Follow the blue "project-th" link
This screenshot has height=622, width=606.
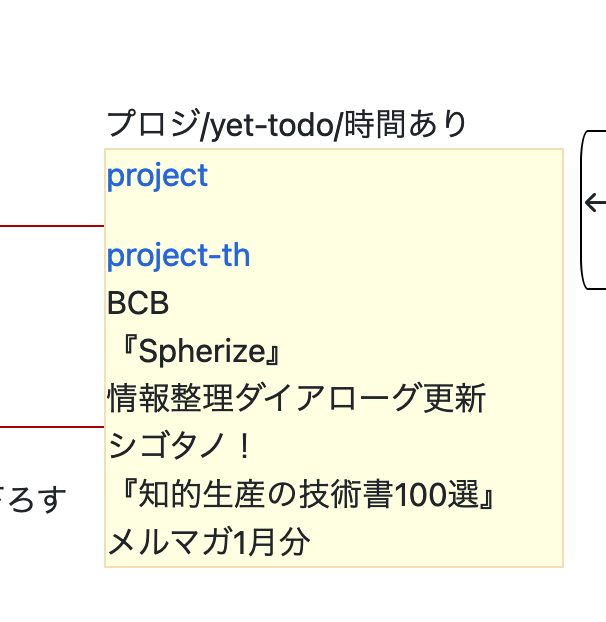click(178, 255)
